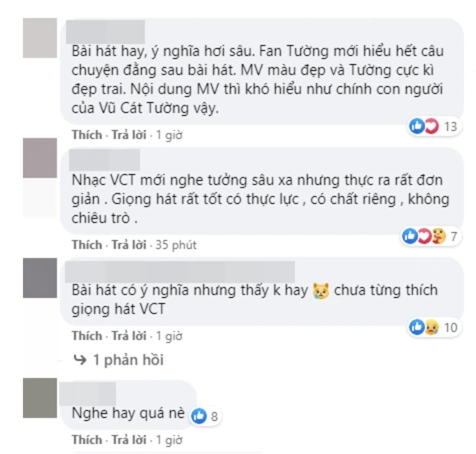Click the heart reaction icon with 13 reactions
The width and height of the screenshot is (476, 454).
[432, 126]
